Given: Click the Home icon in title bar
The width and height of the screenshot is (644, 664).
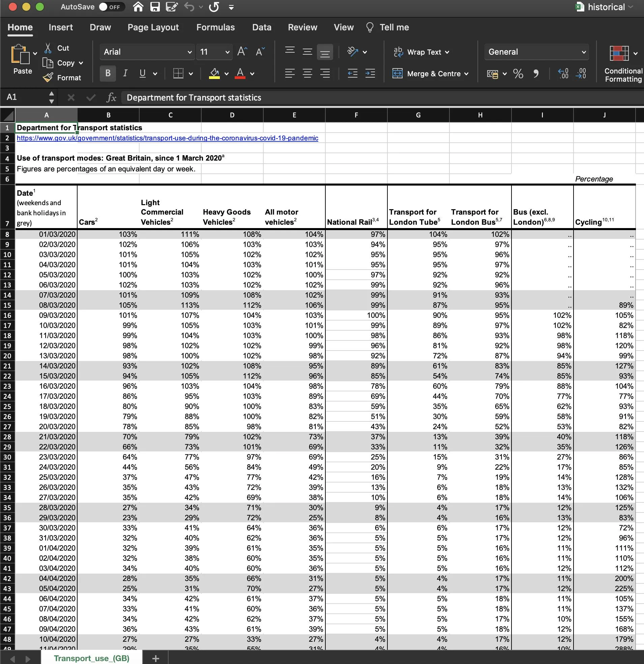Looking at the screenshot, I should 138,7.
